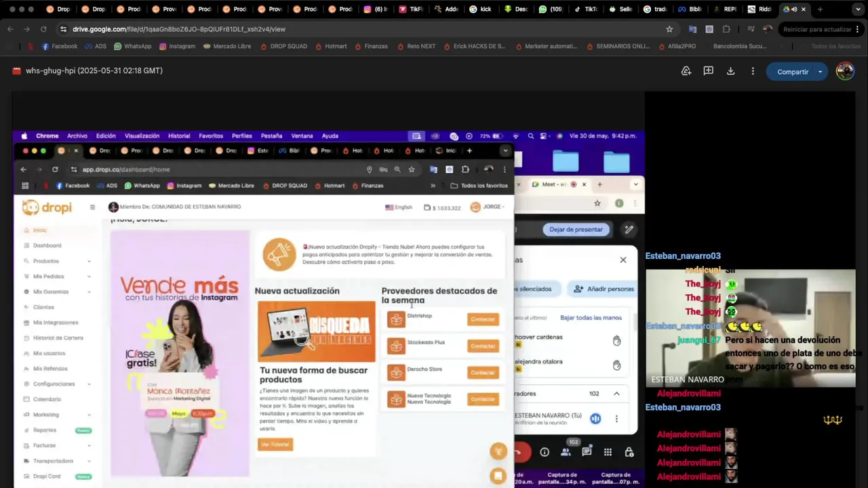Screen dimensions: 868x488
Task: Lower alejandra otalora raised hand
Action: pos(616,365)
